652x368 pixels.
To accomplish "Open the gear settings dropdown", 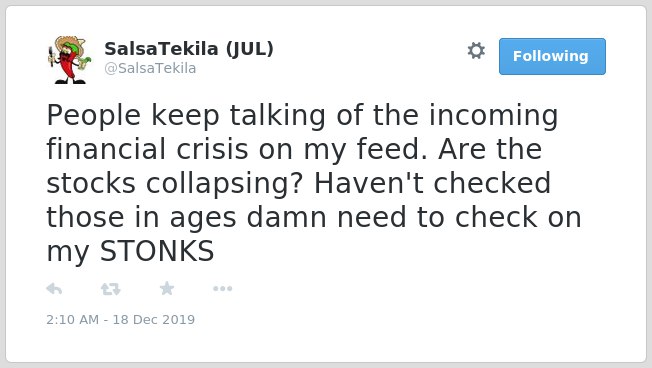I will tap(476, 51).
